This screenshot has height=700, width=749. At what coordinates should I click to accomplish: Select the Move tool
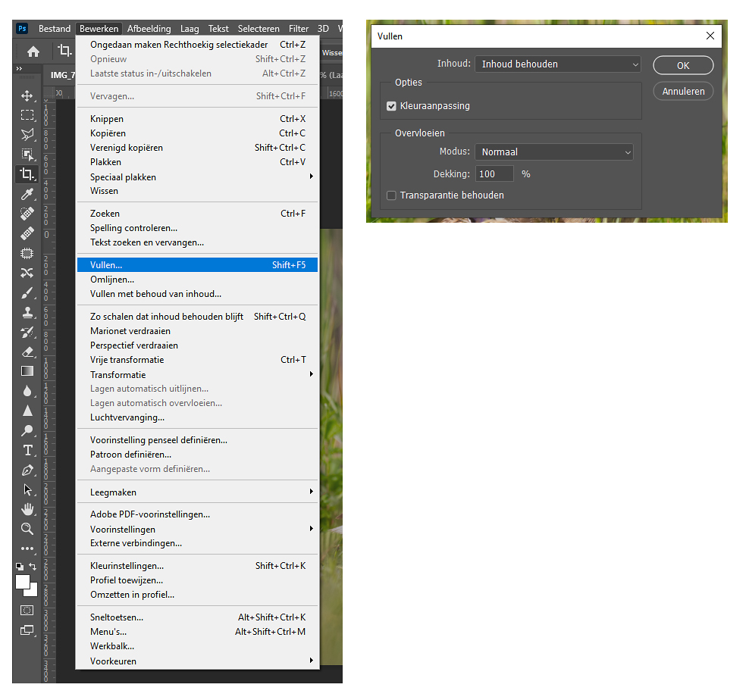27,96
